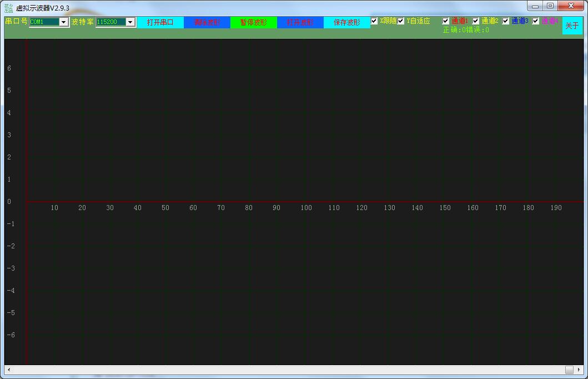Viewport: 588px width, 379px height.
Task: Click the 0 label on Y axis
Action: 9,202
